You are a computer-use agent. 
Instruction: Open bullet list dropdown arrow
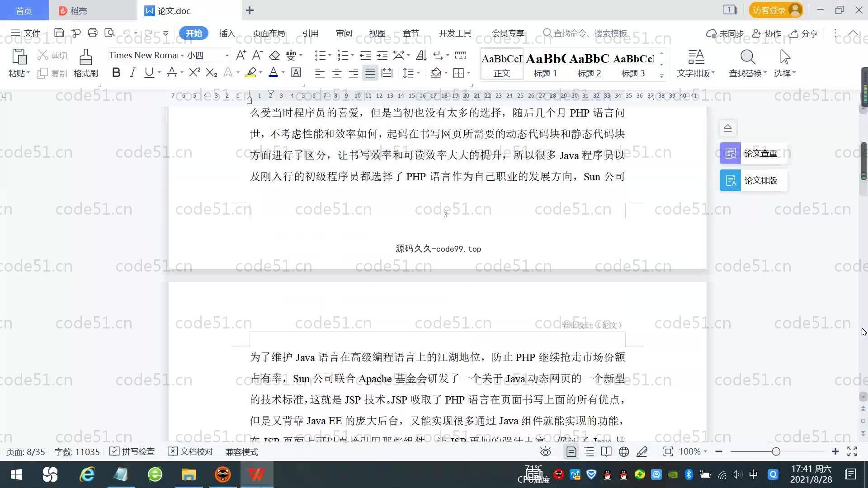(330, 55)
